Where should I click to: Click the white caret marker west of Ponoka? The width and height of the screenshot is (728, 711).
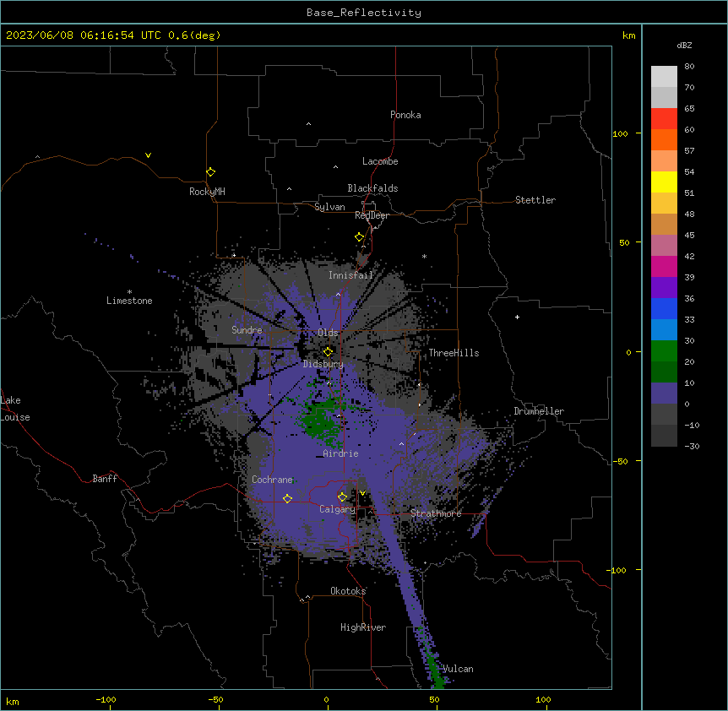click(x=308, y=124)
